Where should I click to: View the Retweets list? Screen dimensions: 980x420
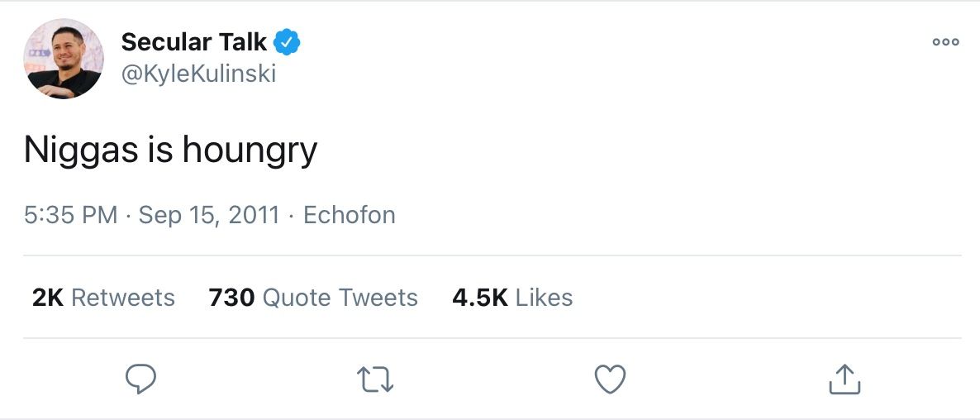pos(122,298)
